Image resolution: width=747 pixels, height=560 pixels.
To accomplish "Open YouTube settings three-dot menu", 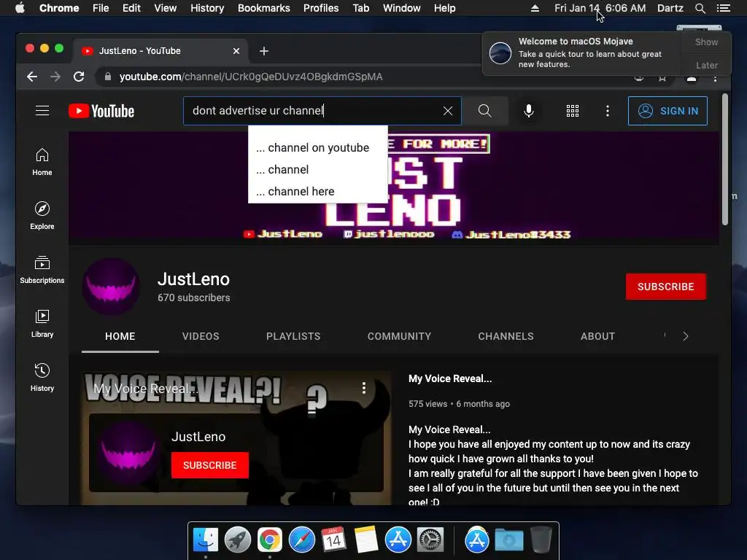I will pyautogui.click(x=608, y=111).
